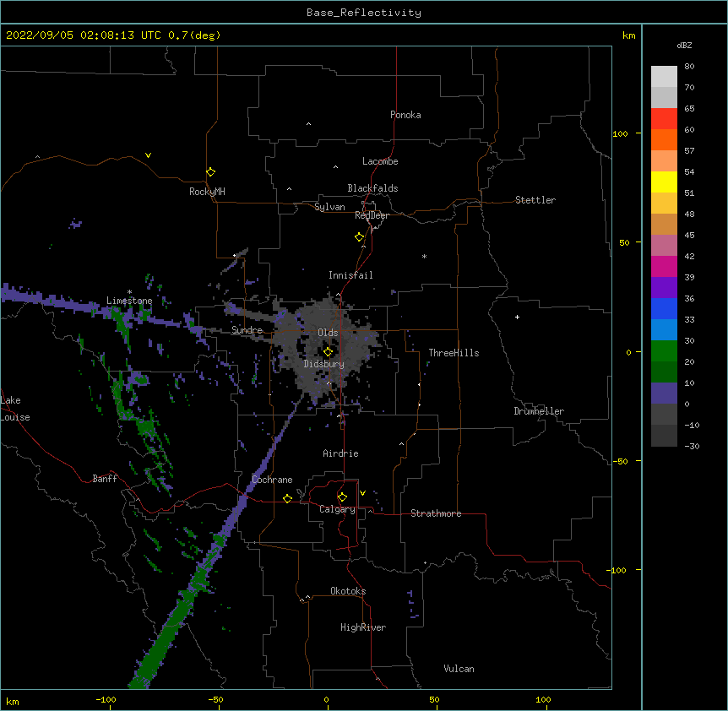Viewport: 728px width, 711px height.
Task: Click the Strathmore label
Action: coord(436,513)
